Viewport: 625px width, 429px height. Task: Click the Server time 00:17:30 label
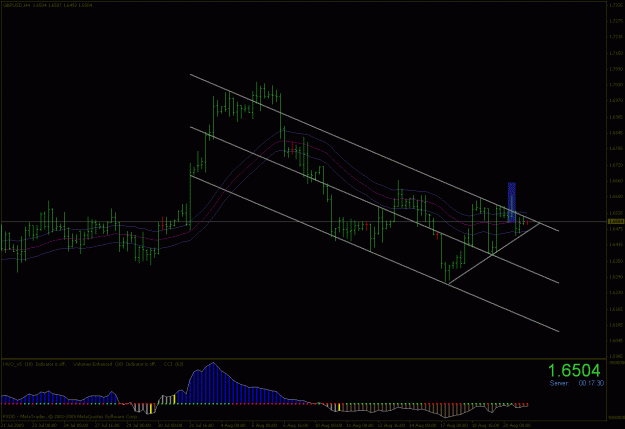pos(576,383)
